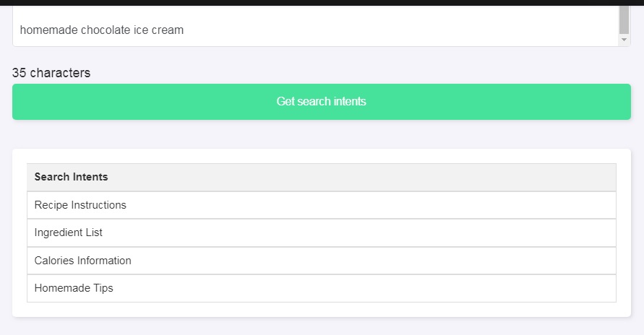The image size is (644, 335).
Task: Place cursor after 'cream' in keyword box
Action: (x=185, y=30)
